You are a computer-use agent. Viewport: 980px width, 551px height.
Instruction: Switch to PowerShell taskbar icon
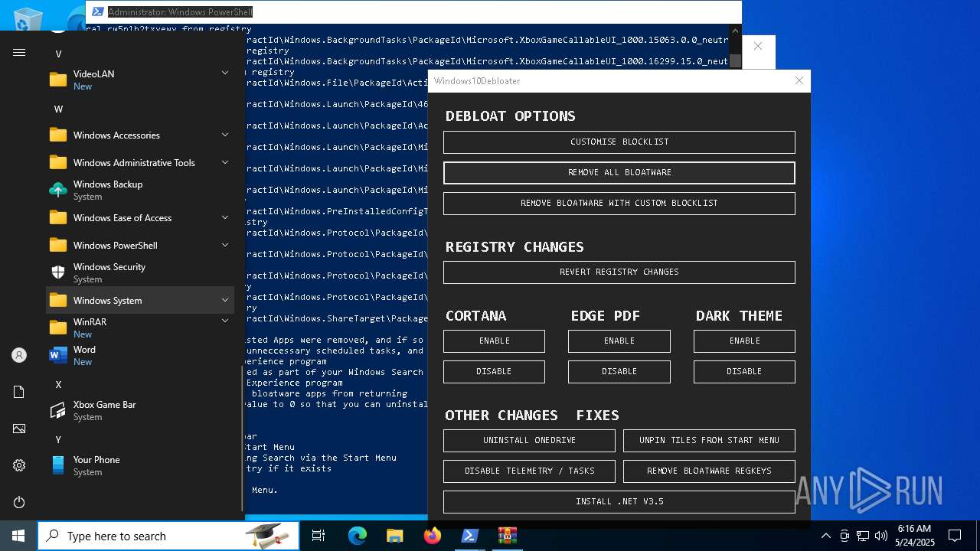point(469,536)
